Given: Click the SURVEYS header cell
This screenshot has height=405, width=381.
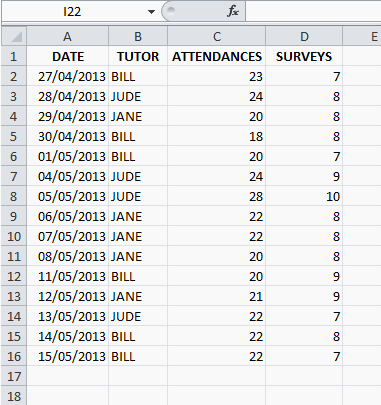Looking at the screenshot, I should click(304, 56).
